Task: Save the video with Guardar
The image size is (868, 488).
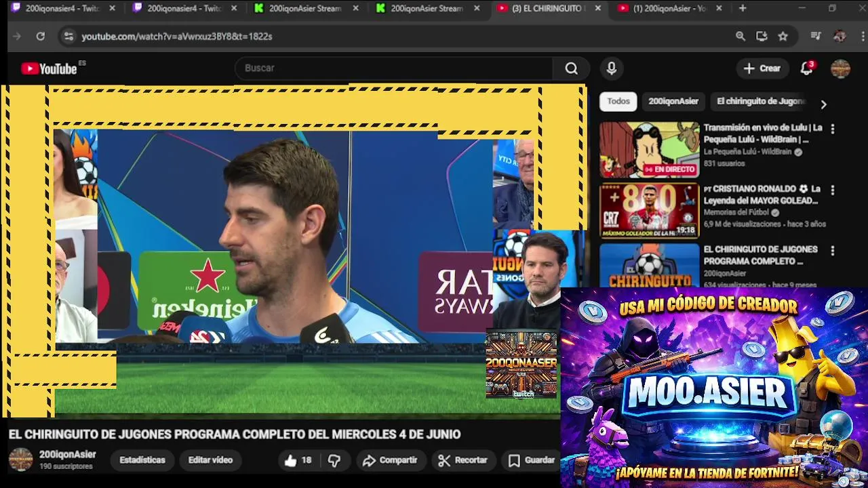Action: click(532, 460)
